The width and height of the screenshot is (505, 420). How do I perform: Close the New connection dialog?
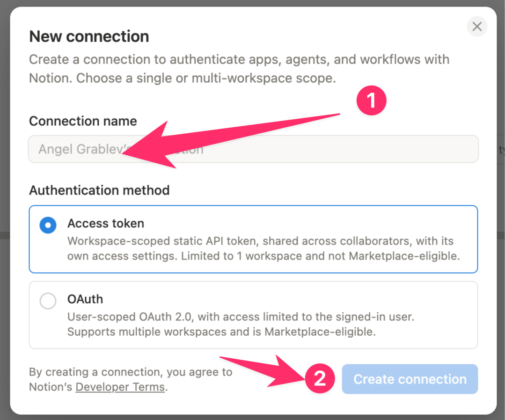[476, 26]
